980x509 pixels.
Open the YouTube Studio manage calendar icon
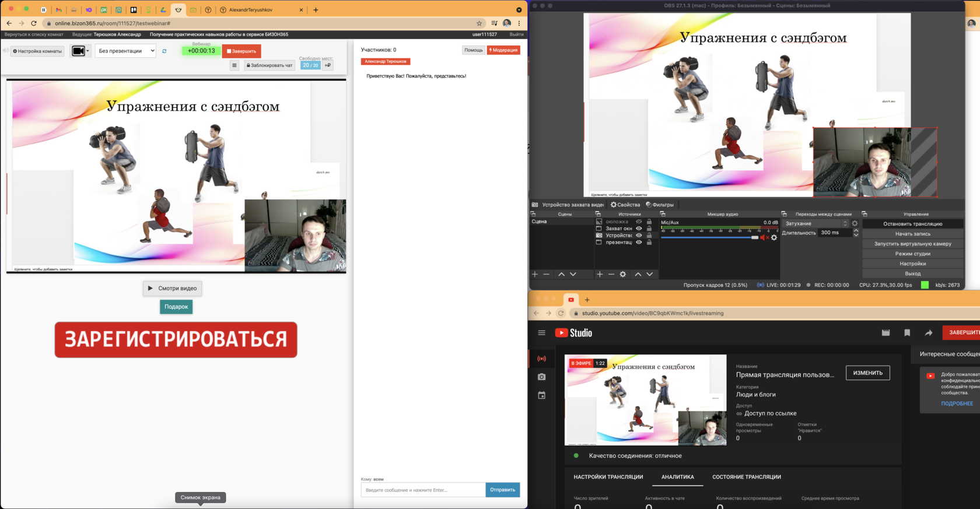point(541,395)
